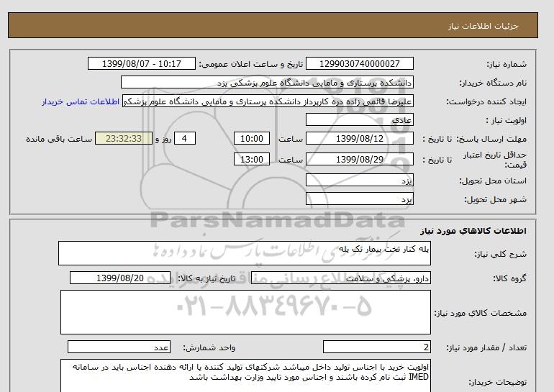Screen dimensions: 554x392
Task: Click the اطلاعات کالاهای مورد نیاز section heading
Action: 473,231
